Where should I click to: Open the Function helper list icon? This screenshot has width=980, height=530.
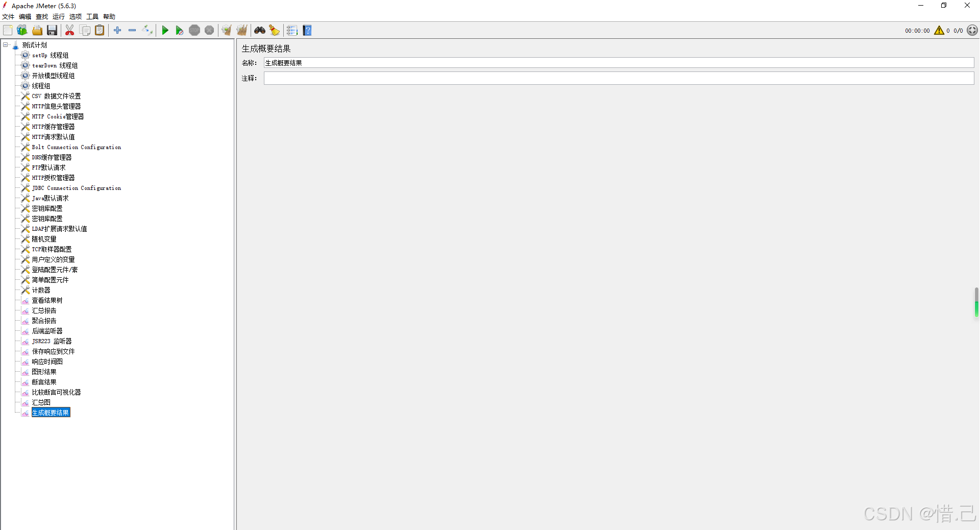pyautogui.click(x=292, y=31)
